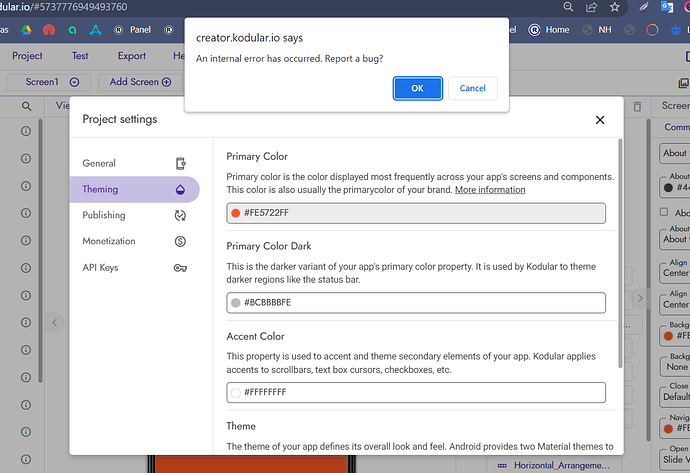Click the assets image icon at top right
Viewport: 690px width, 473px height.
683,82
